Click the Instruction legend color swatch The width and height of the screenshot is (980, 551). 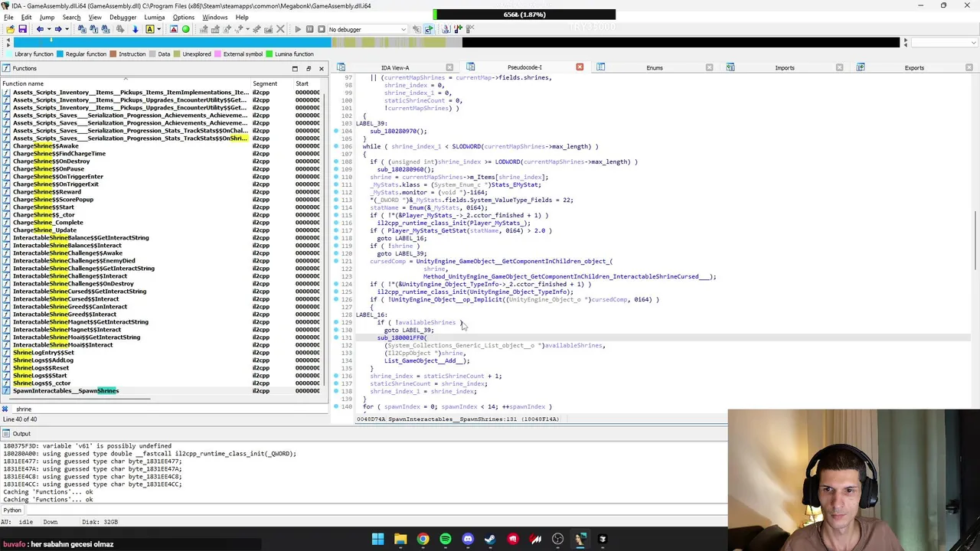tap(113, 54)
